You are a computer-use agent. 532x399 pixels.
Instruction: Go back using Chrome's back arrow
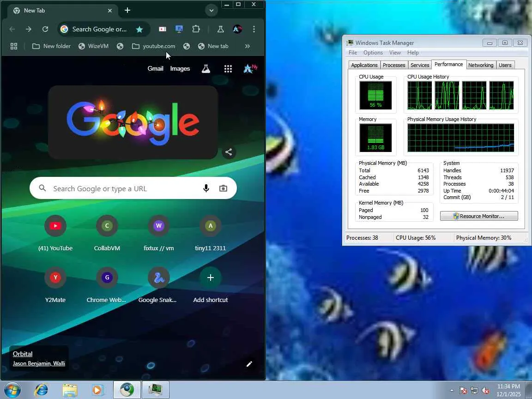pos(12,29)
